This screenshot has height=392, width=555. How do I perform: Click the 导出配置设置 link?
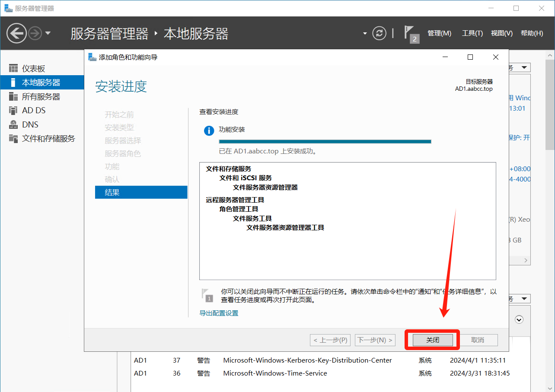[219, 313]
